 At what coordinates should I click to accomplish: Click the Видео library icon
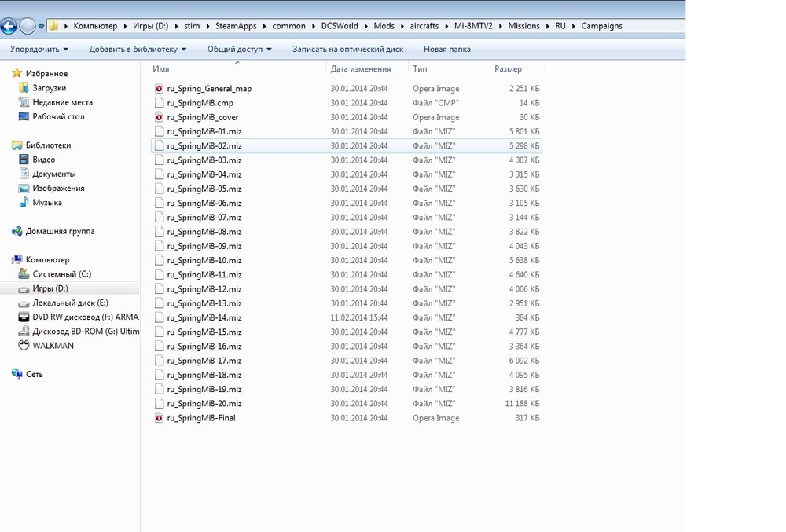click(24, 160)
